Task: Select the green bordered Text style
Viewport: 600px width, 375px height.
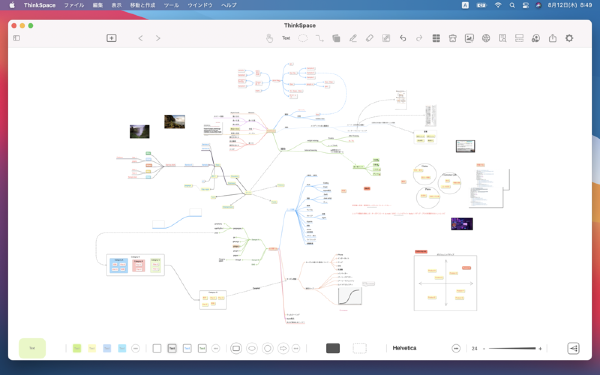Action: pos(202,348)
